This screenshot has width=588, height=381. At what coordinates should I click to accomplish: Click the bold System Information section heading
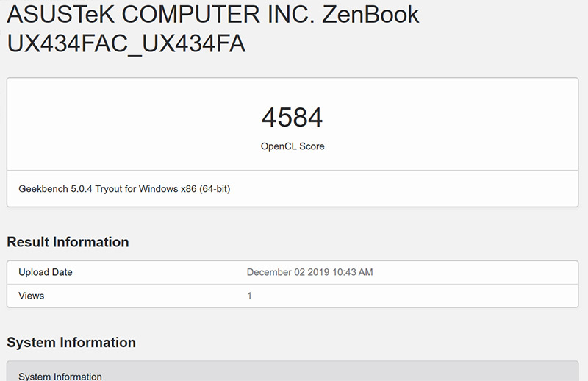pos(71,342)
